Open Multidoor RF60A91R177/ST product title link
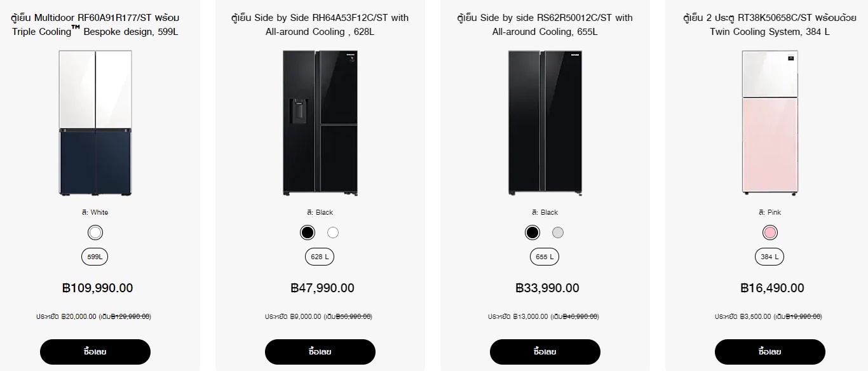The width and height of the screenshot is (868, 371). click(x=95, y=25)
